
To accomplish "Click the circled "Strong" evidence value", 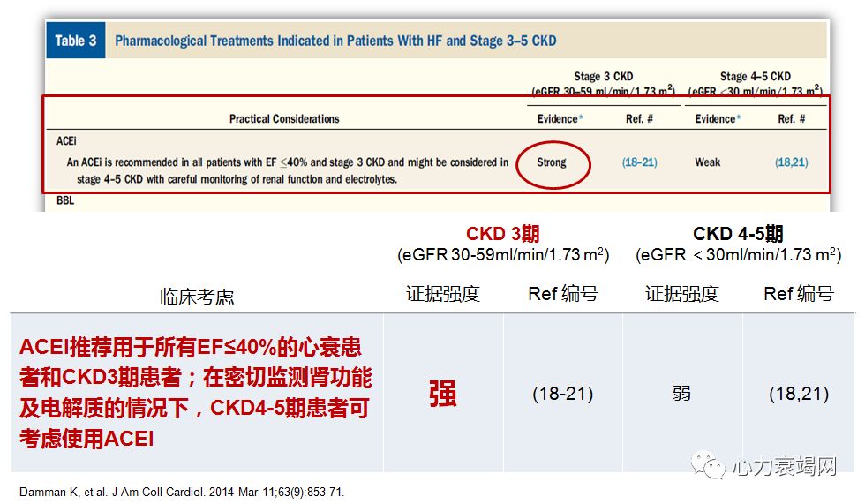I will coord(551,162).
